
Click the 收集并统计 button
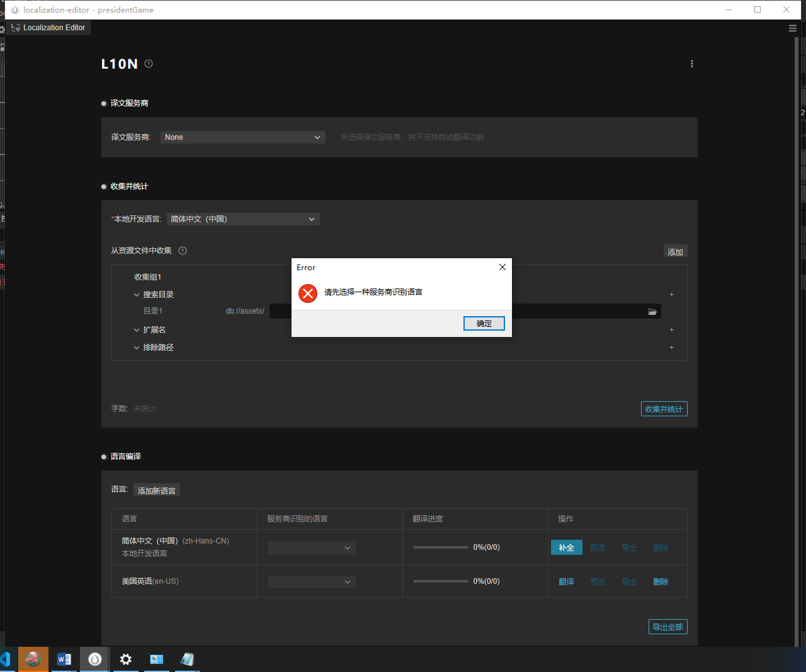point(664,409)
